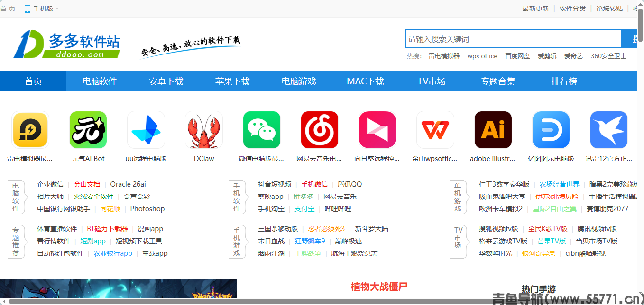Expand the 手机版 dropdown arrow
The height and width of the screenshot is (305, 644).
pos(57,9)
